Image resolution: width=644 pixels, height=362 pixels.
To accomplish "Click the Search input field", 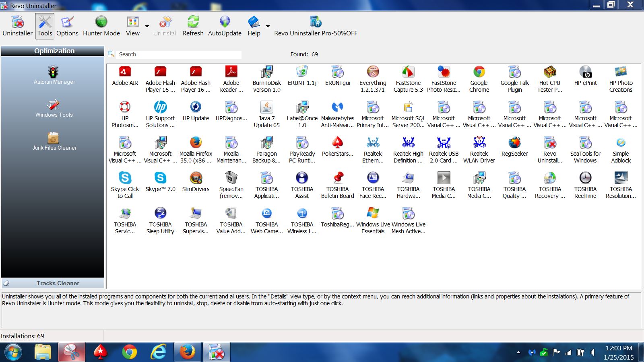I will (x=179, y=54).
